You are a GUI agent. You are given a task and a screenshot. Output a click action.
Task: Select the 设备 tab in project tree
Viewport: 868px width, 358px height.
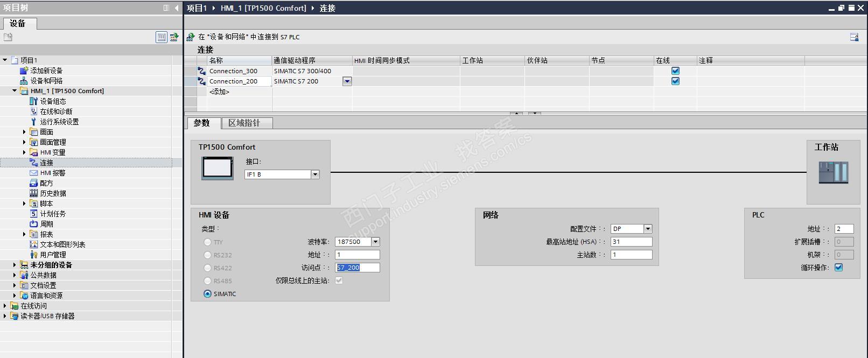[x=19, y=23]
